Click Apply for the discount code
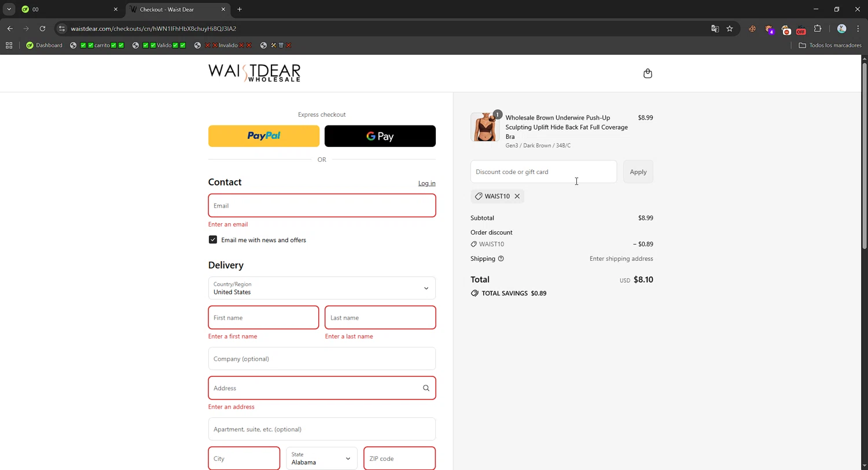This screenshot has width=868, height=470. point(638,172)
